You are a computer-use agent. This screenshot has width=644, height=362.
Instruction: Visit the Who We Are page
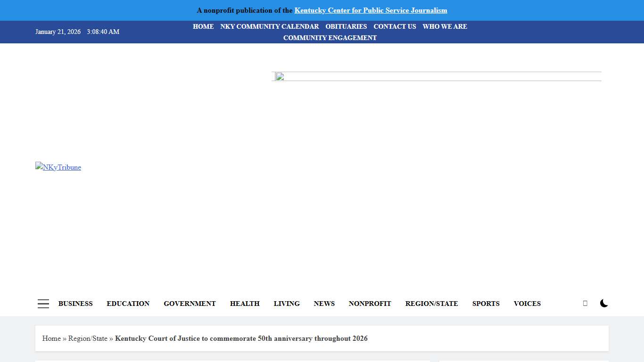445,26
